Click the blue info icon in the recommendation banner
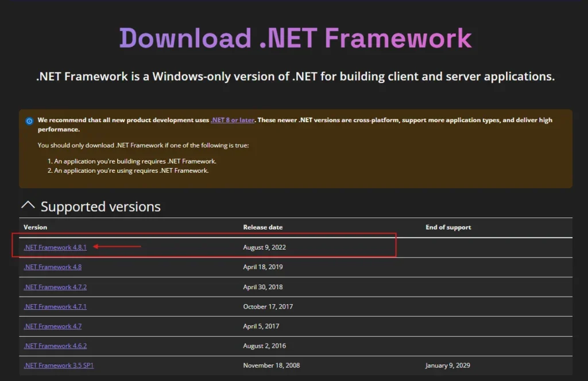Image resolution: width=588 pixels, height=381 pixels. point(29,120)
